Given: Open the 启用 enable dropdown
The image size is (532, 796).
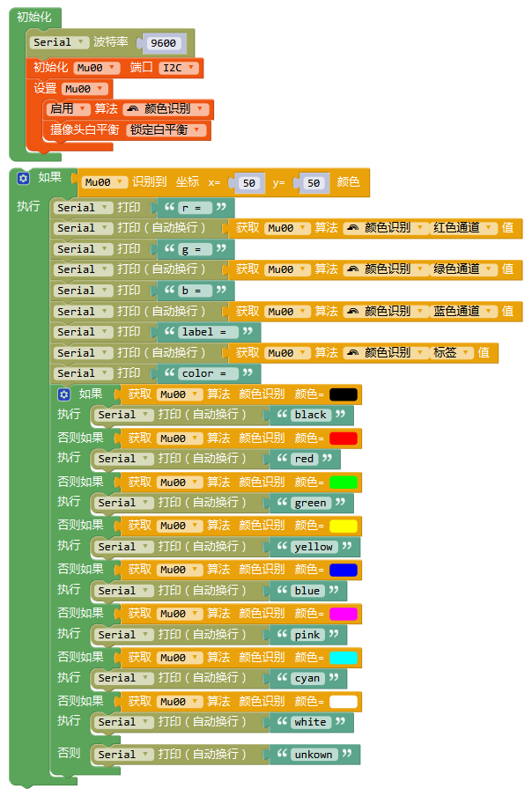Looking at the screenshot, I should click(68, 108).
